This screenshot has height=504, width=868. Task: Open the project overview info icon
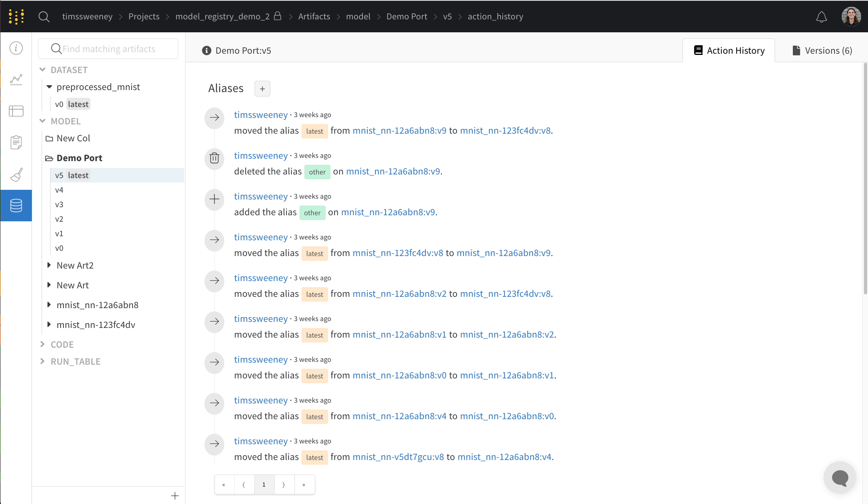point(16,48)
